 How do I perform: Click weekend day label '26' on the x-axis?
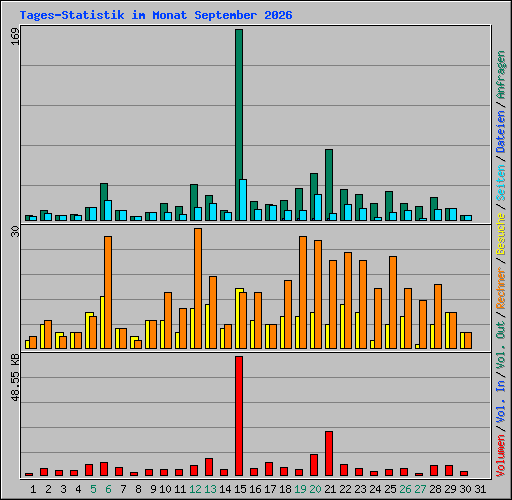tap(406, 489)
